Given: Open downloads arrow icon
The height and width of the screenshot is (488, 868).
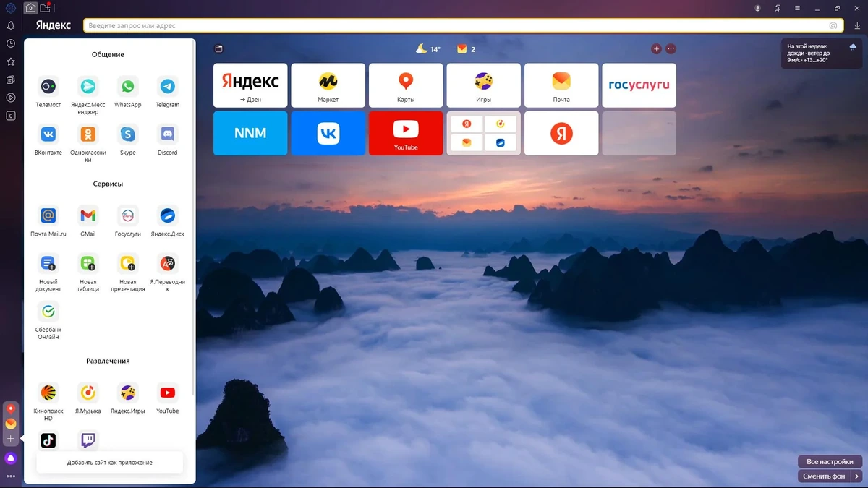Looking at the screenshot, I should (x=857, y=25).
